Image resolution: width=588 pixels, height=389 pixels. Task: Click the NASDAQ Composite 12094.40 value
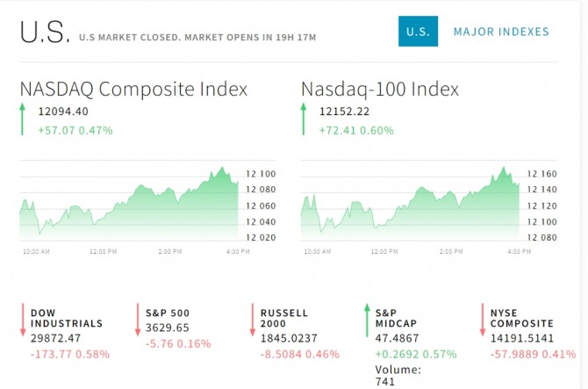[63, 112]
